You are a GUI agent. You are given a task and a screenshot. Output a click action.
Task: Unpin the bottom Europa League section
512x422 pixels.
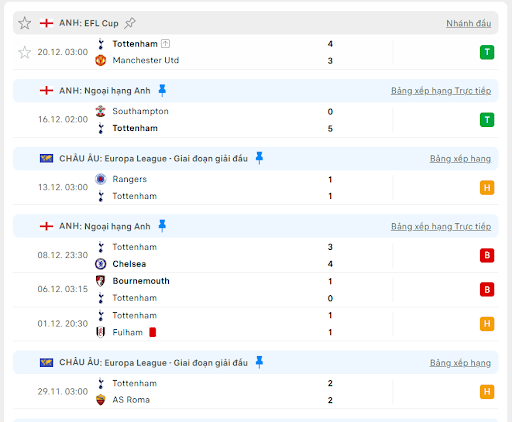coord(259,362)
